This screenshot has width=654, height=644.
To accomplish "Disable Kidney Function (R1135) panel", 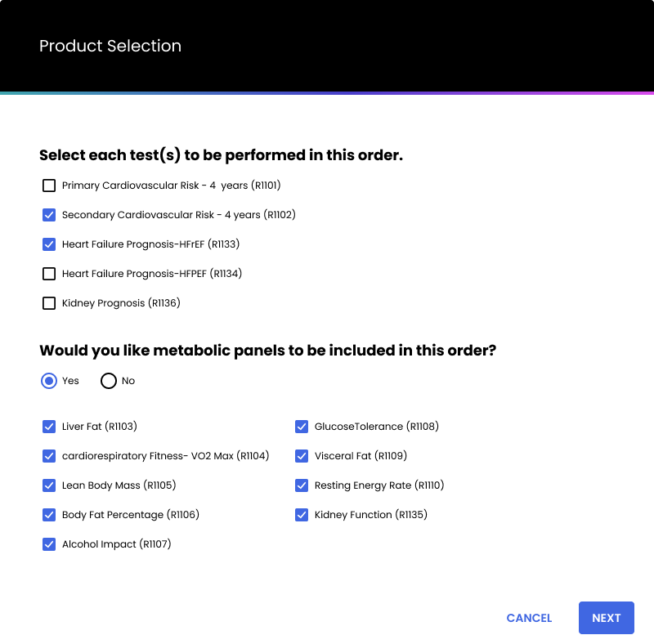I will 302,515.
